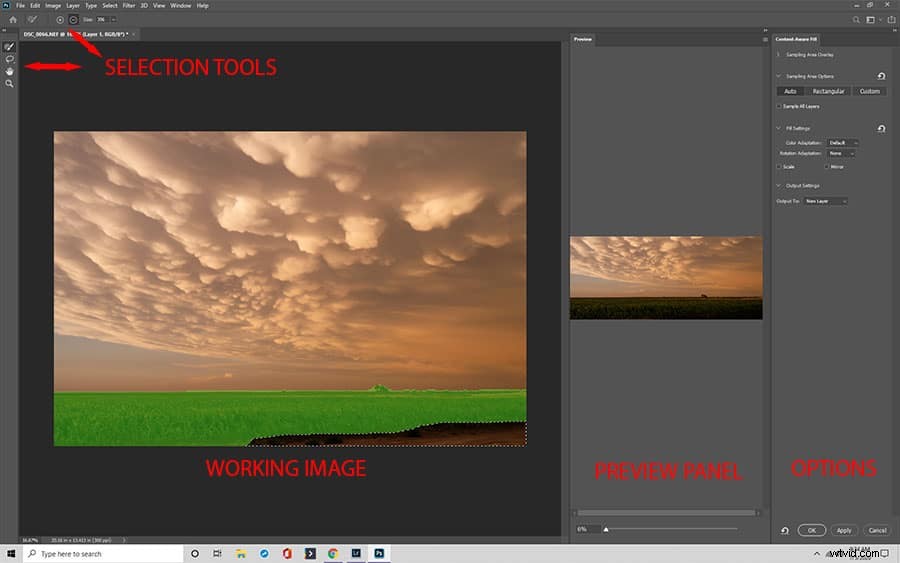Collapse Fill Settings section
This screenshot has width=900, height=563.
[778, 129]
